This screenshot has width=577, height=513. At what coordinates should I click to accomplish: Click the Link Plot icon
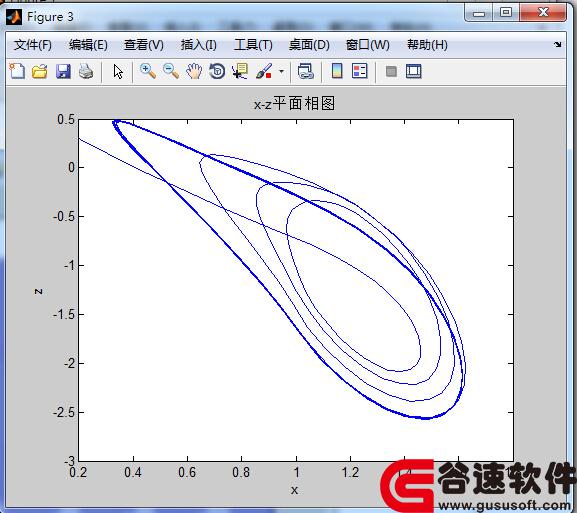[x=305, y=71]
